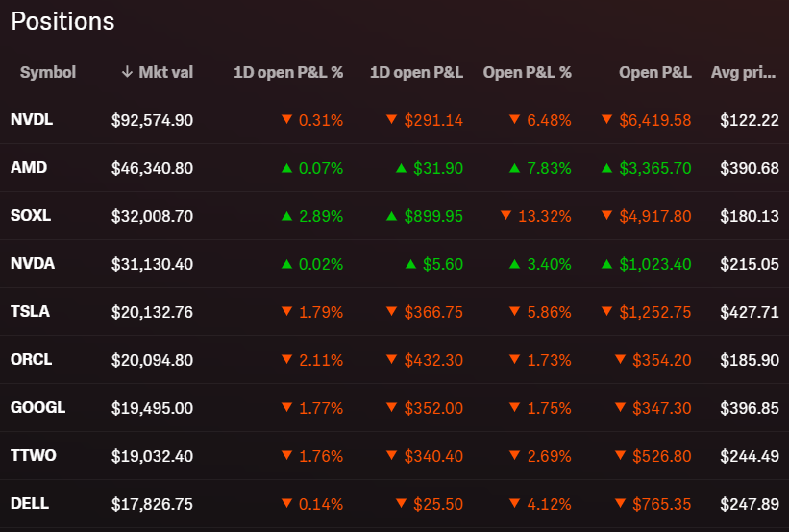Click the TSLA 1D change 1.79%

[x=321, y=312]
